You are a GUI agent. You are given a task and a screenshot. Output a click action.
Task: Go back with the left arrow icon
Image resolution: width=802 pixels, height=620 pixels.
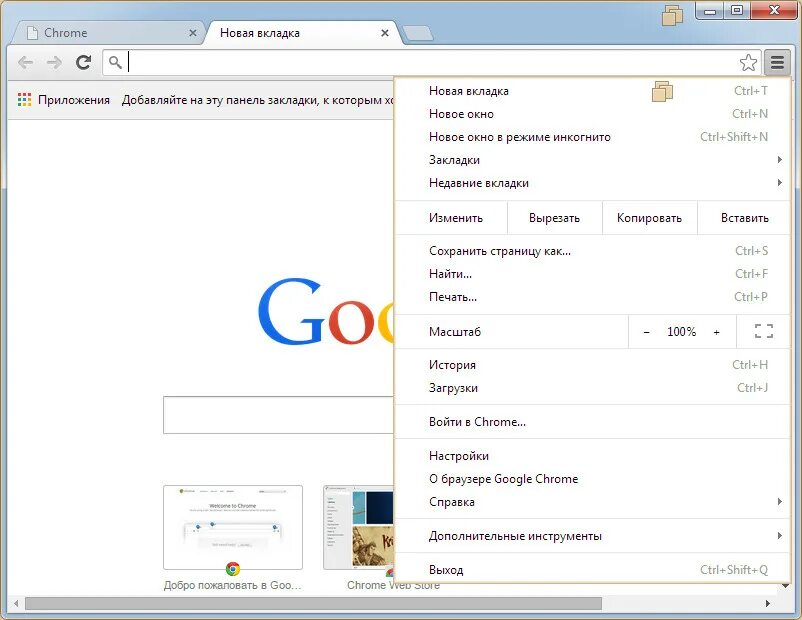pyautogui.click(x=25, y=63)
